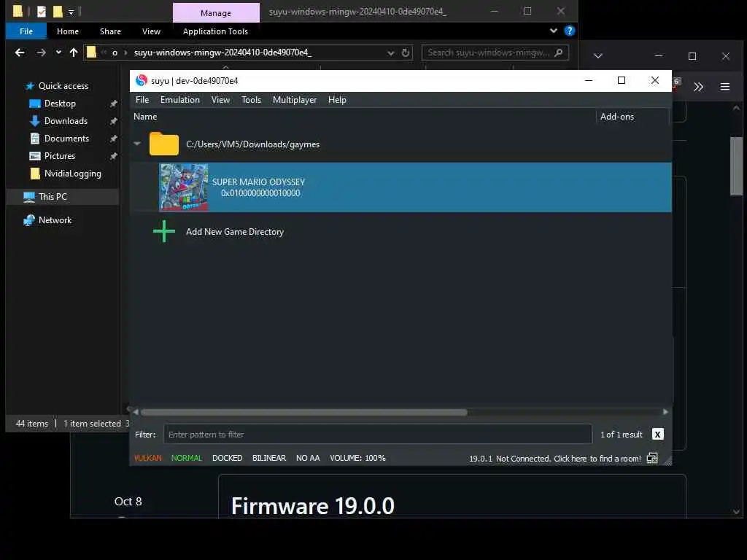
Task: Open the Multiplayer menu in suyu
Action: pyautogui.click(x=295, y=100)
